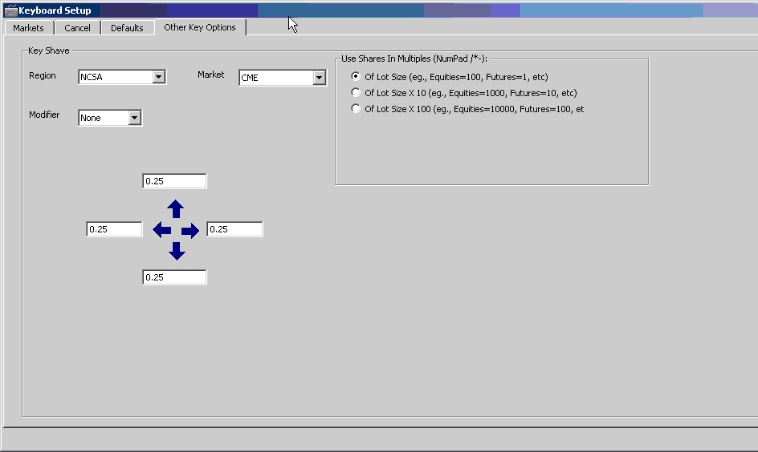Image resolution: width=758 pixels, height=452 pixels.
Task: Click the right arrow key shave icon
Action: click(x=190, y=231)
